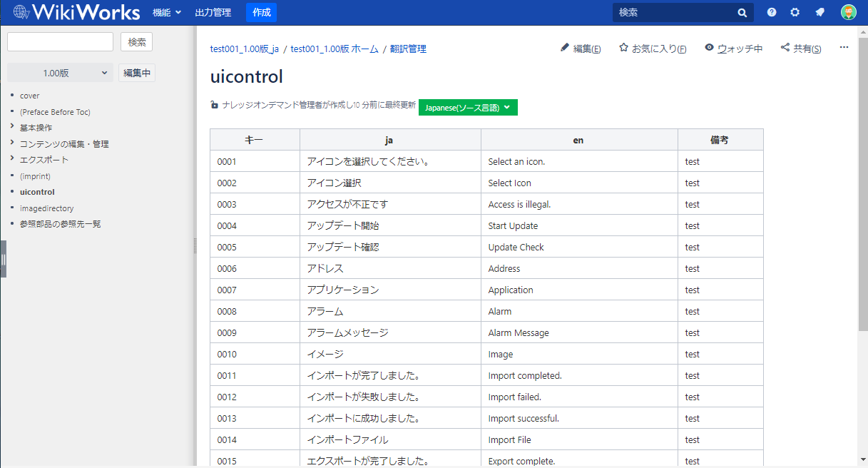Viewport: 868px width, 468px height.
Task: Open Japanese(ソース言語) language dropdown
Action: [467, 108]
